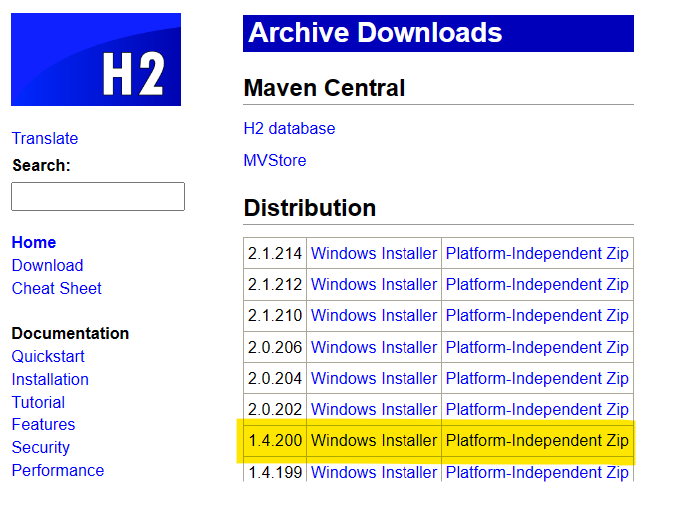Viewport: 678px width, 509px height.
Task: Focus the Search input field
Action: pyautogui.click(x=98, y=196)
